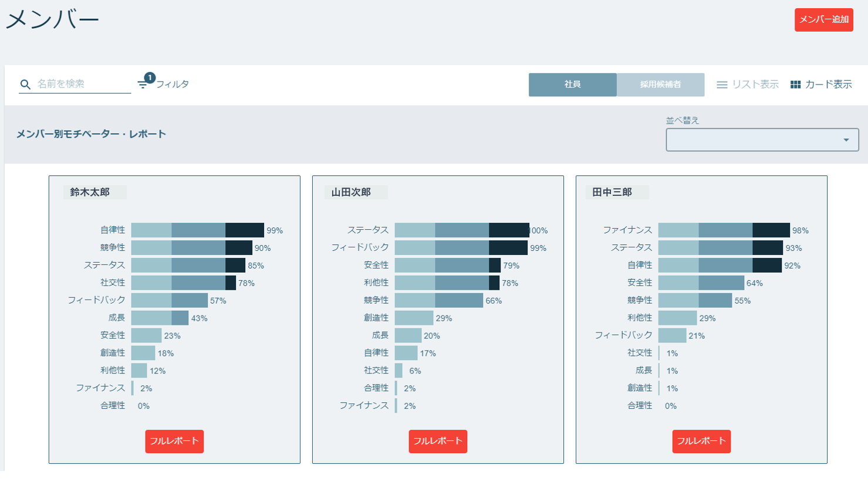Open the フィルタ option
The width and height of the screenshot is (868, 479).
(x=172, y=84)
